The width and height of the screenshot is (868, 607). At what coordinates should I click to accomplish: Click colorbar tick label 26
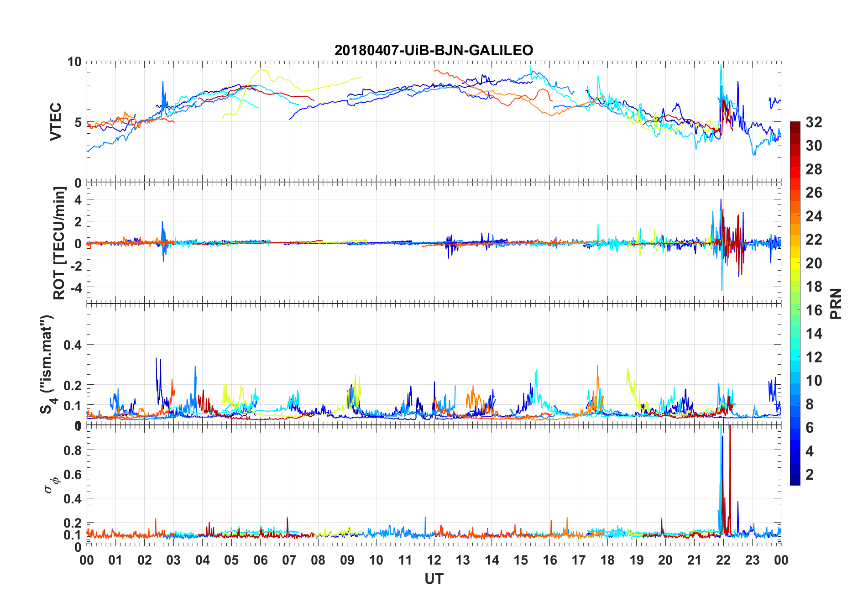814,193
